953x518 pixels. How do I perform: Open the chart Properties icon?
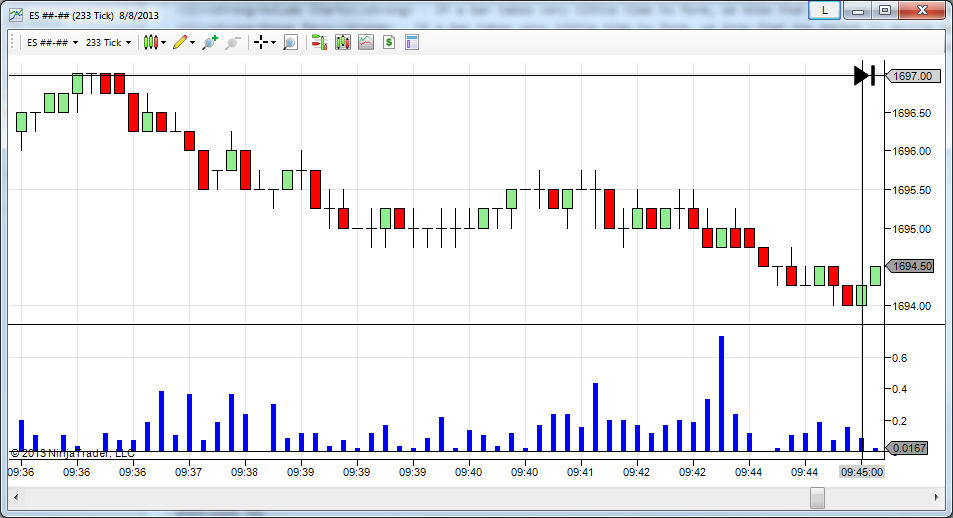(411, 43)
